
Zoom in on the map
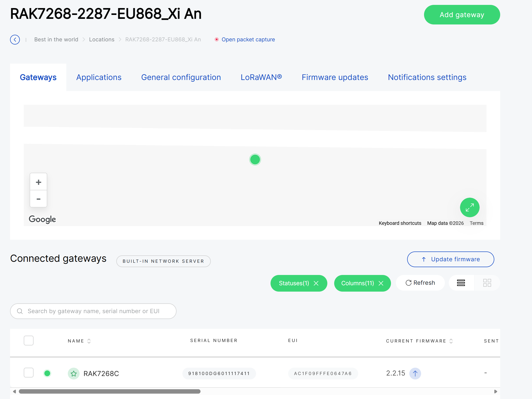pos(38,182)
